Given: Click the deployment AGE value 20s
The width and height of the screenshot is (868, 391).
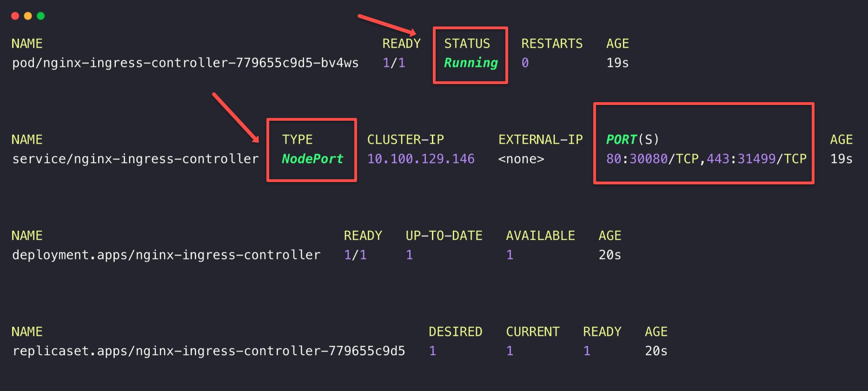Looking at the screenshot, I should point(610,255).
